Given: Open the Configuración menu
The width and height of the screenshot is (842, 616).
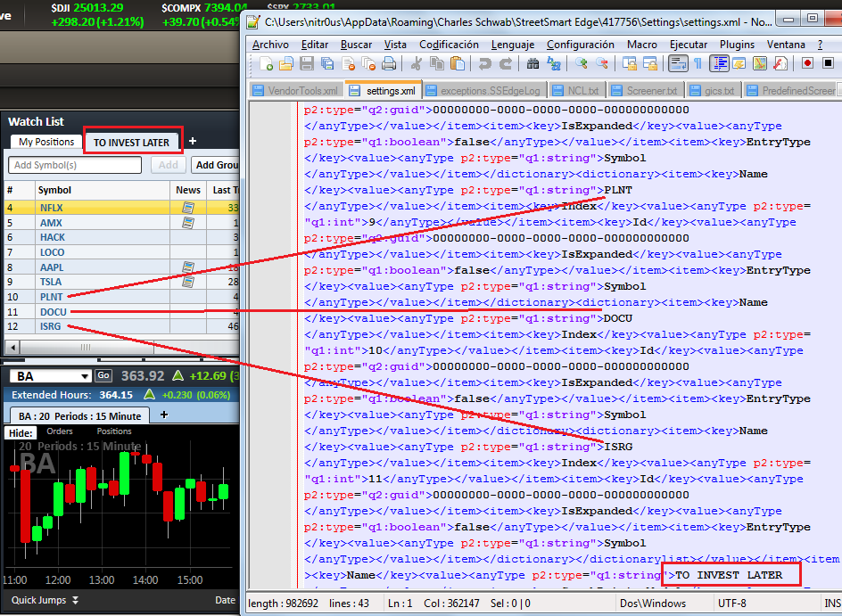Looking at the screenshot, I should [581, 45].
